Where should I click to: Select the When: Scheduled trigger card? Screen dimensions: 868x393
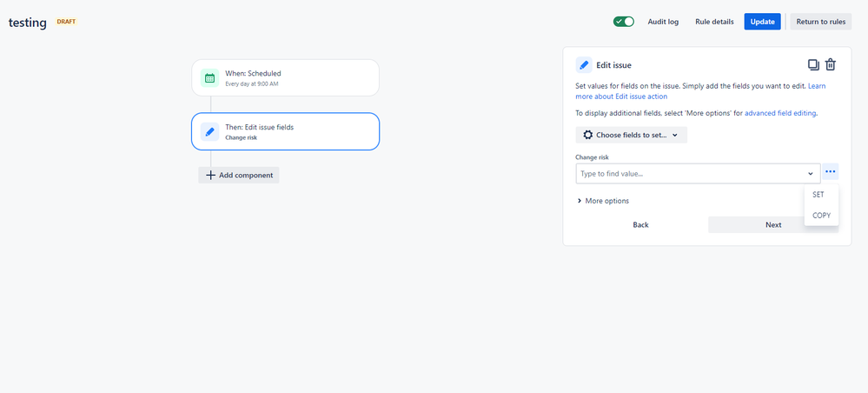[285, 77]
